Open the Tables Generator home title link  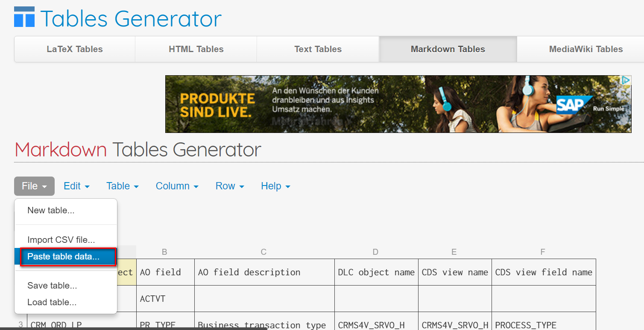(x=131, y=18)
